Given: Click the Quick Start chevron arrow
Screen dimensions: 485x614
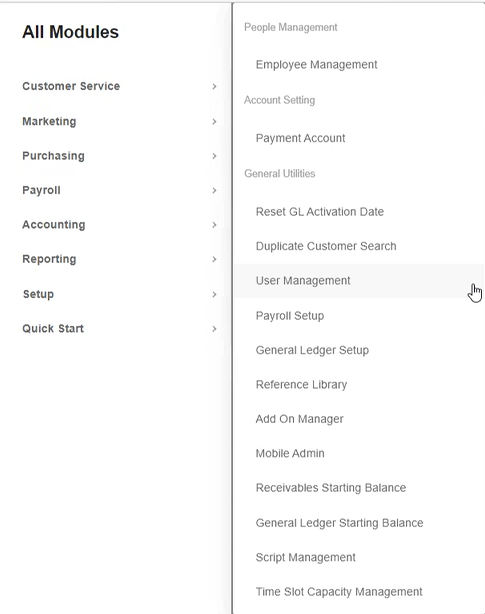Looking at the screenshot, I should (214, 329).
